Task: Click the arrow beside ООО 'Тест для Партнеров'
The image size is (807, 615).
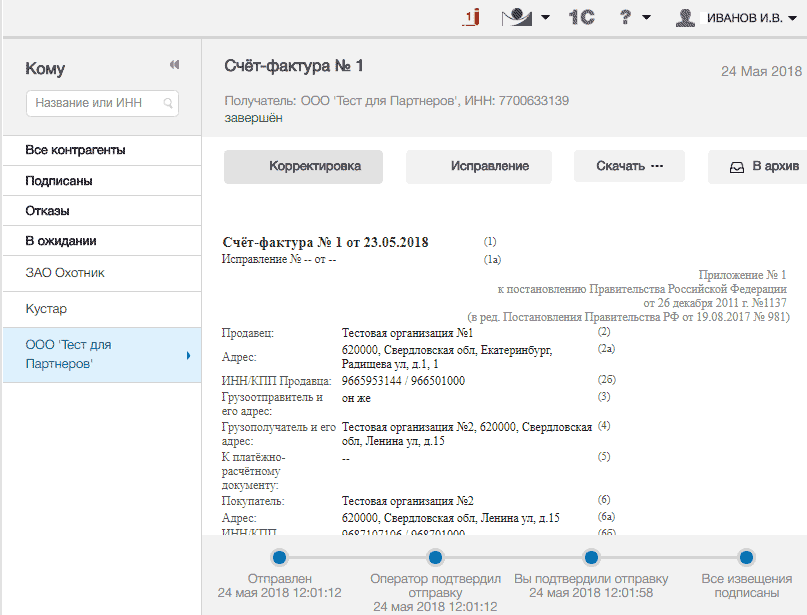Action: (188, 355)
